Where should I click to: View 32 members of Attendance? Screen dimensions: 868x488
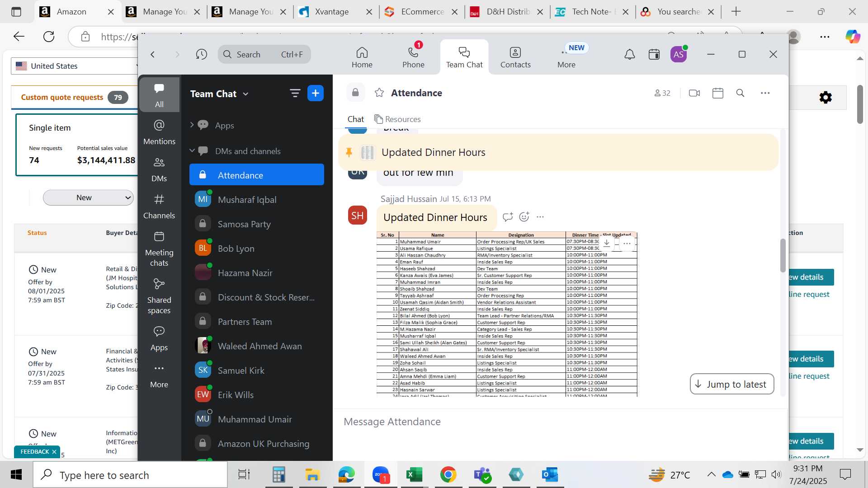click(662, 93)
